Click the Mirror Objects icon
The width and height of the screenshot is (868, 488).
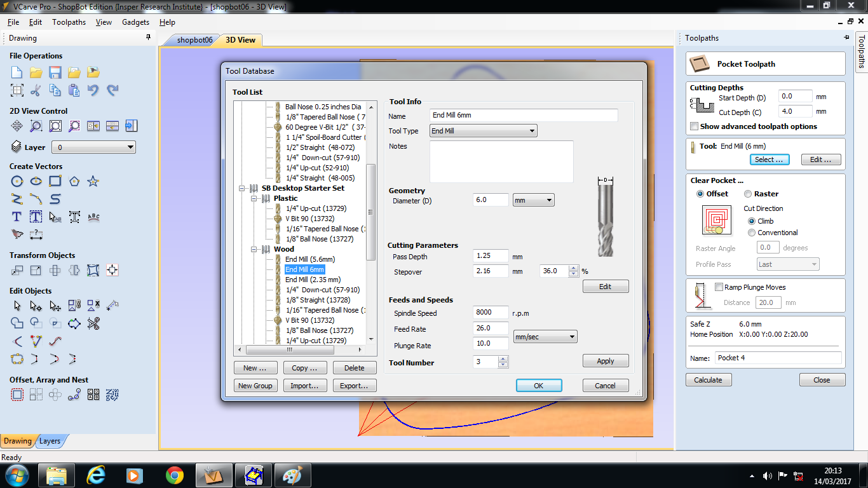point(74,271)
